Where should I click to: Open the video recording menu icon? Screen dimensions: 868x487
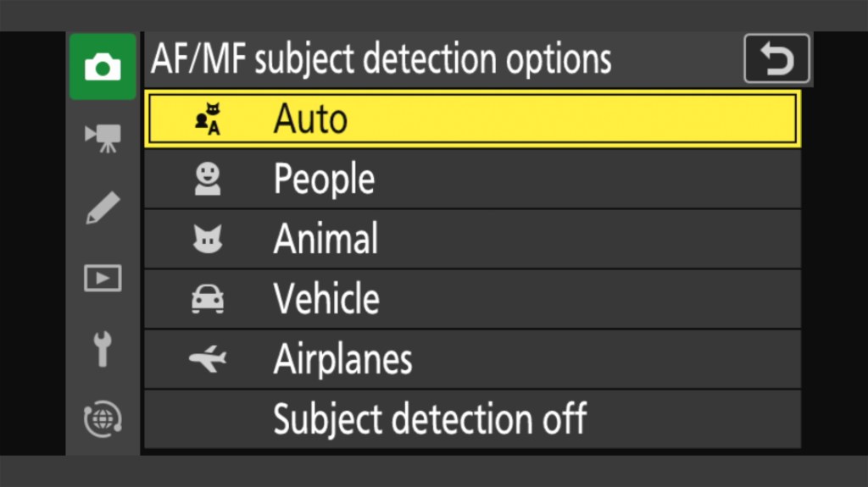tap(103, 137)
